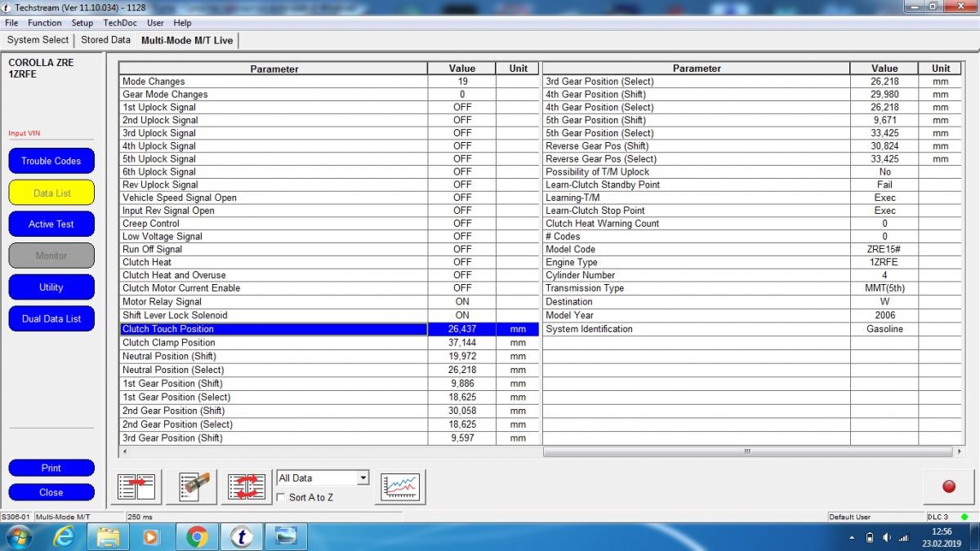
Task: Click the 37,144 Clutch Clamp value cell
Action: click(x=461, y=343)
